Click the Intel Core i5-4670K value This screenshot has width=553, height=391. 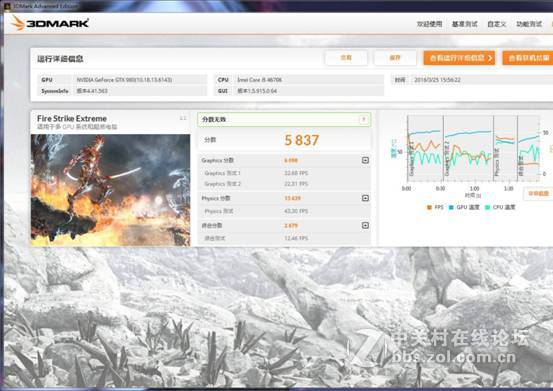(259, 80)
